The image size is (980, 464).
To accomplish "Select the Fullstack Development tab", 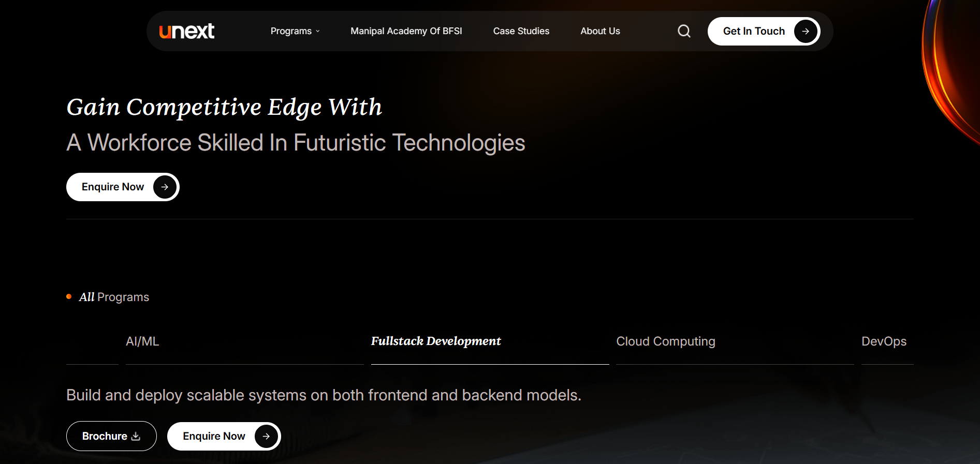I will click(436, 341).
